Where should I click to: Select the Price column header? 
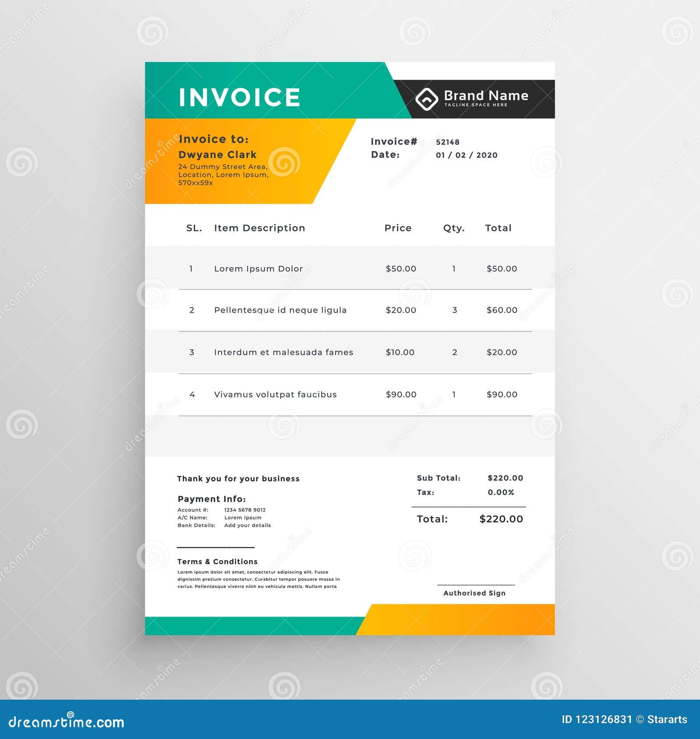[398, 228]
